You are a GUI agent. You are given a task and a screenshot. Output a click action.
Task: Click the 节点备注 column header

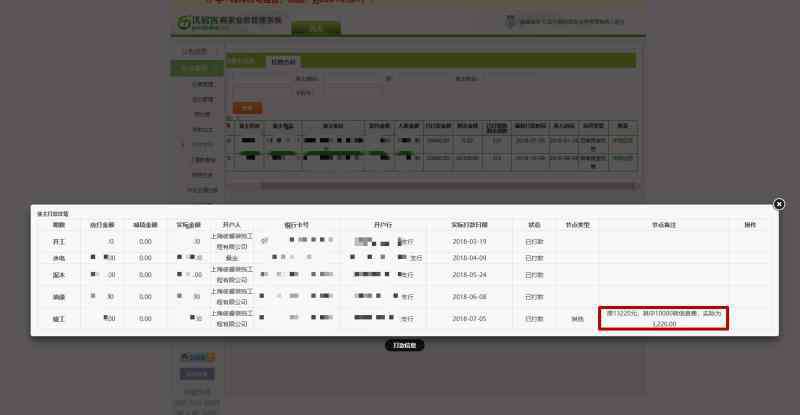click(x=664, y=225)
